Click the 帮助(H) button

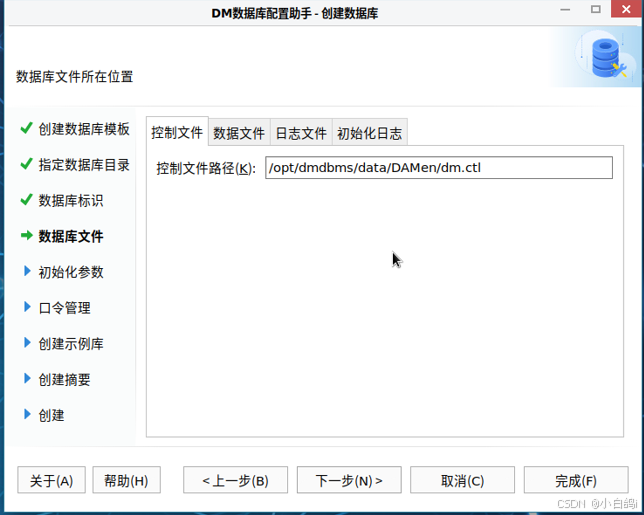[x=126, y=480]
